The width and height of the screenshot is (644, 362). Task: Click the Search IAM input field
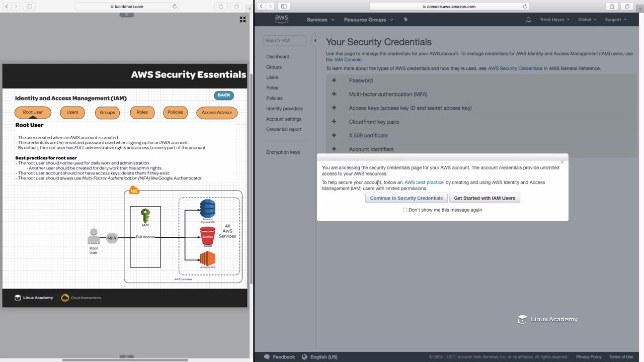coord(284,41)
